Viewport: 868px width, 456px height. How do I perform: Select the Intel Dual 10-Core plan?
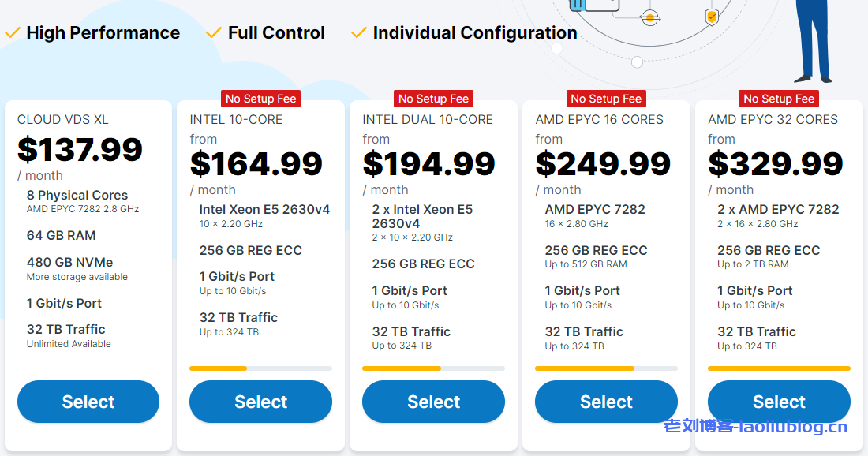433,402
